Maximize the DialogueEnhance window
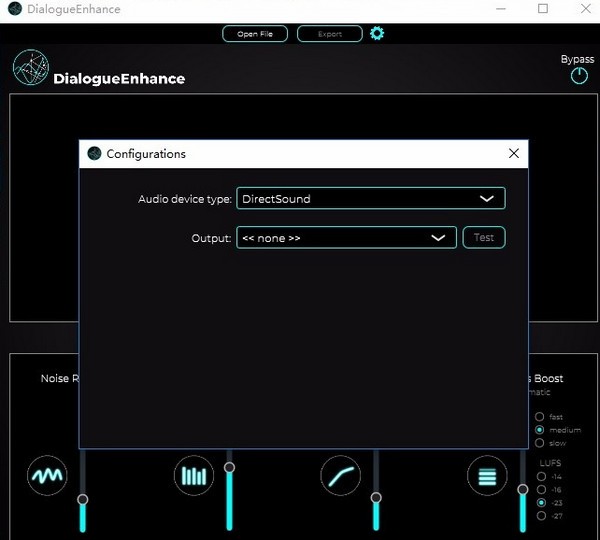The height and width of the screenshot is (540, 600). pyautogui.click(x=543, y=8)
